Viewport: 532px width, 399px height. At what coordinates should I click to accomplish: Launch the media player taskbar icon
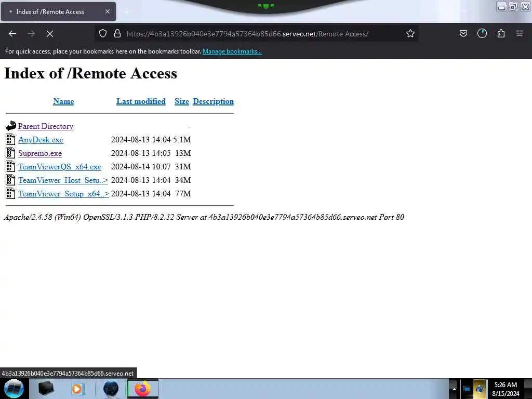pos(77,389)
